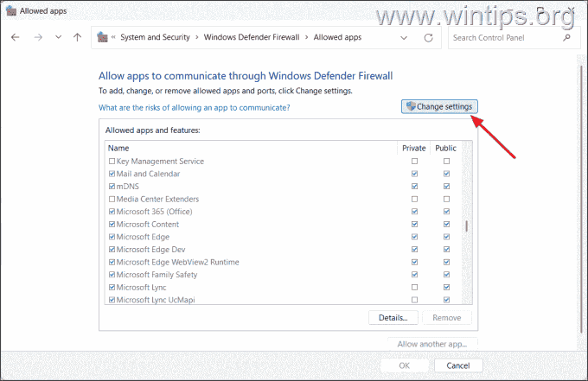588x381 pixels.
Task: Expand chevron after Windows Defender Firewall
Action: click(307, 37)
